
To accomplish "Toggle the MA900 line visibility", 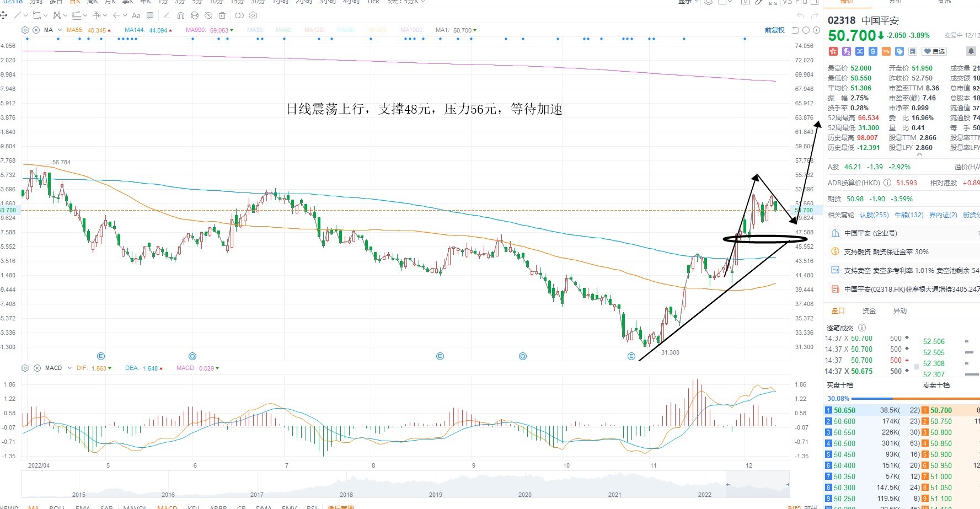I will (209, 30).
